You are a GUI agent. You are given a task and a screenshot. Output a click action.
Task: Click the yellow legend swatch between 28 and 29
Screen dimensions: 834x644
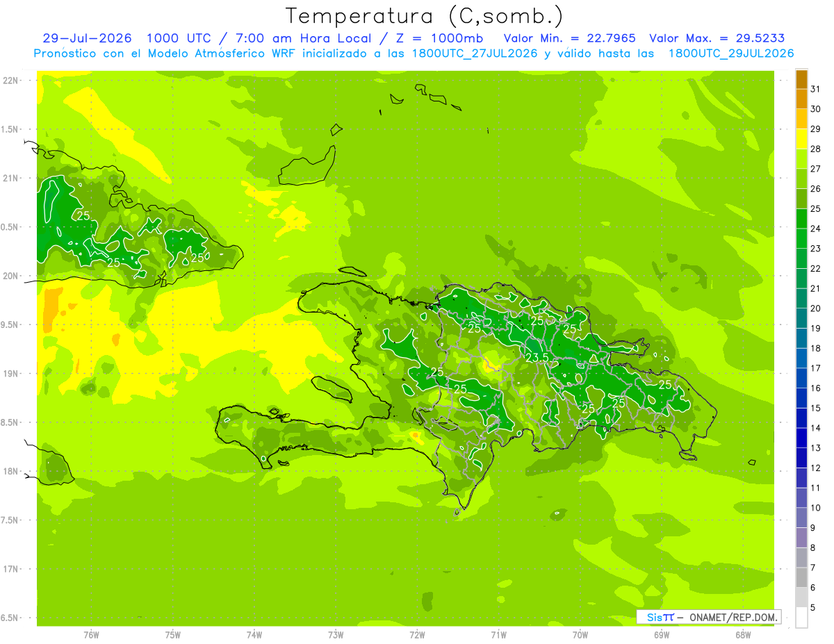point(801,139)
